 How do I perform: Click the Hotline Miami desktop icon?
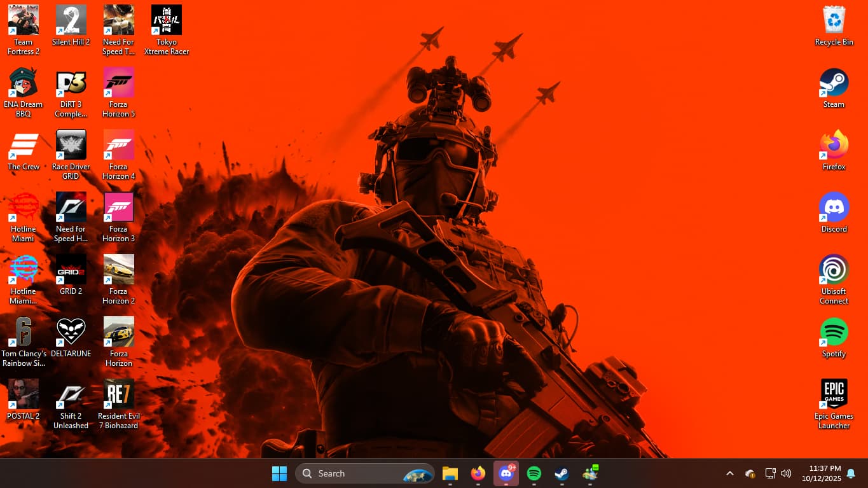pyautogui.click(x=24, y=208)
